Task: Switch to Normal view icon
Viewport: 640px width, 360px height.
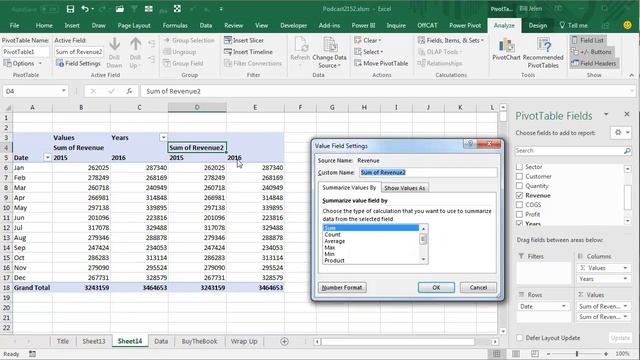Action: click(497, 354)
